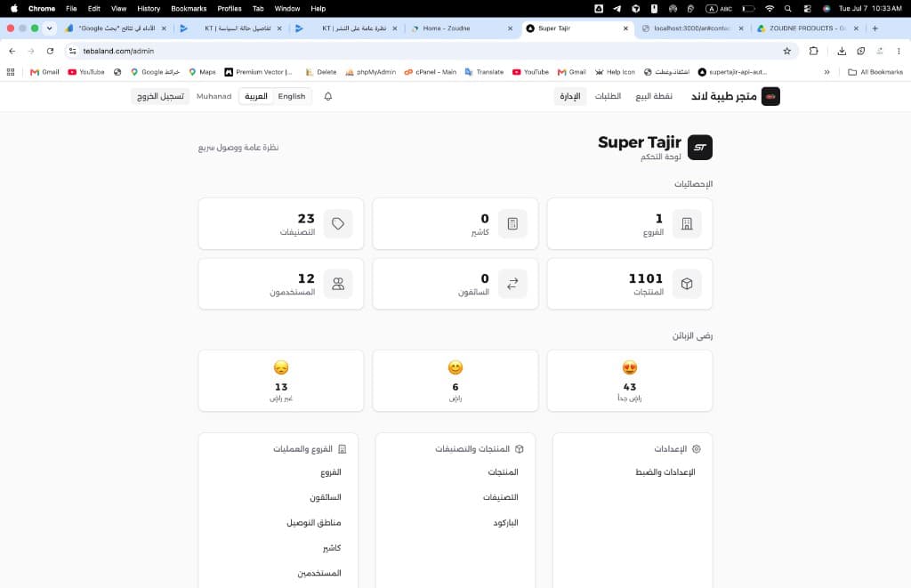Open the الإدارة admin nav tab
911x588 pixels.
570,96
